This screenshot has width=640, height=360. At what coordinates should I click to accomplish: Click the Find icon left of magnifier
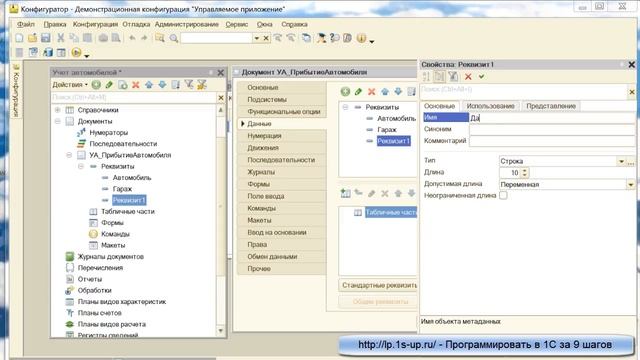160,38
